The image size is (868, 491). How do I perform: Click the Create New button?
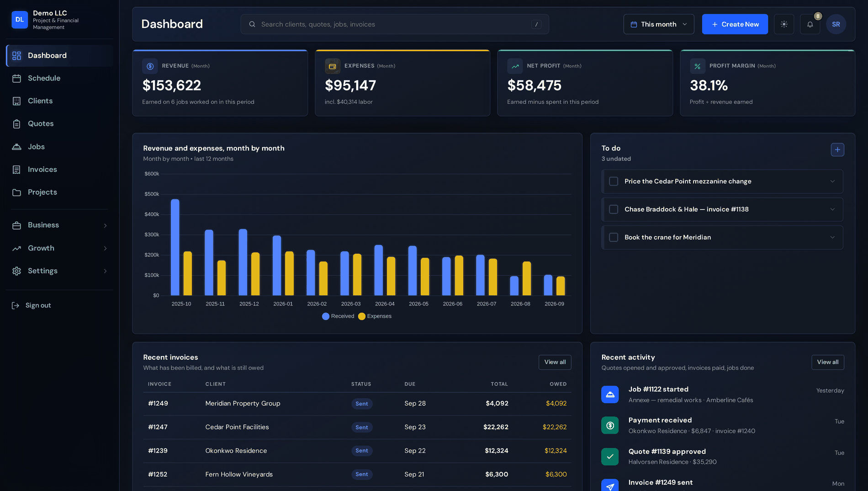pyautogui.click(x=735, y=24)
